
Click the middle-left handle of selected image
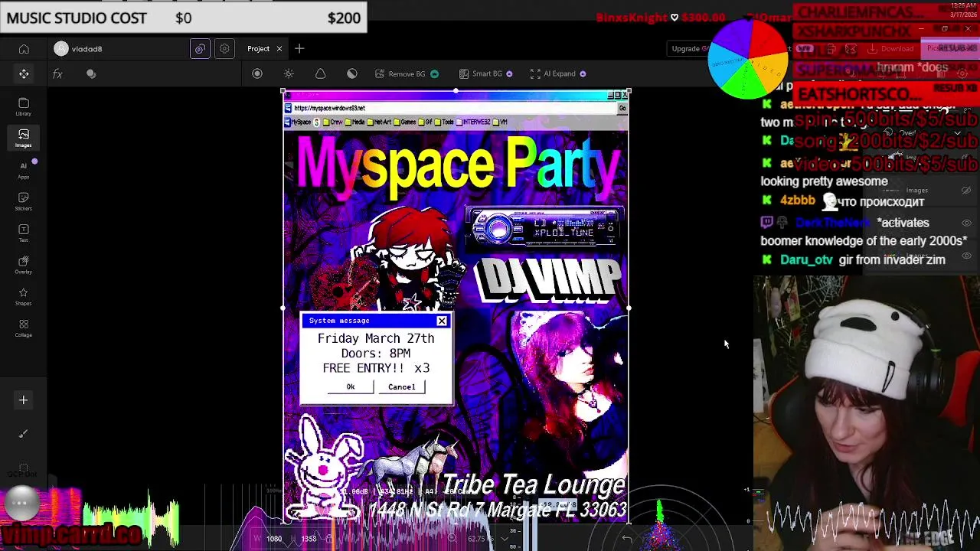coord(283,308)
